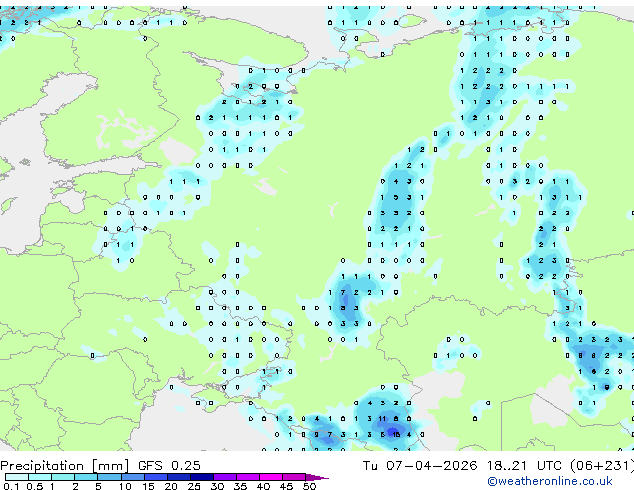
Task: Select the palest legend swatch for 0.1–0.5 mm
Action: coord(17,477)
